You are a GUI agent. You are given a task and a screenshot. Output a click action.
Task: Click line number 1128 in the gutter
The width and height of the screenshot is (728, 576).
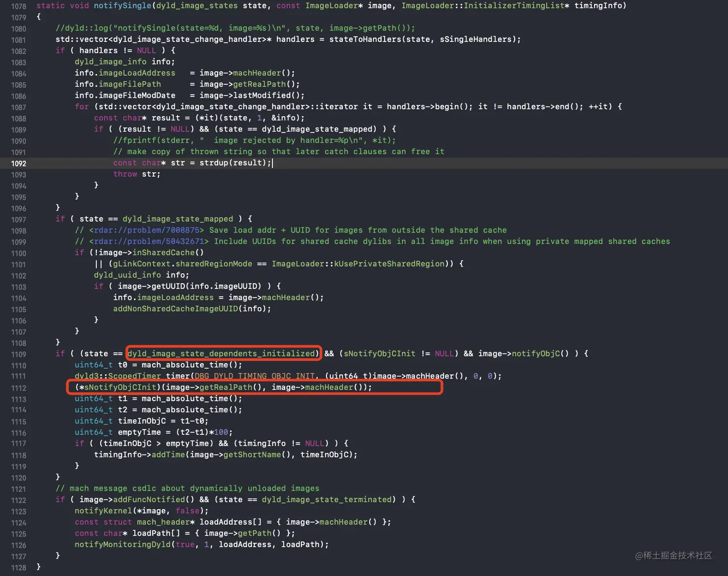point(19,568)
